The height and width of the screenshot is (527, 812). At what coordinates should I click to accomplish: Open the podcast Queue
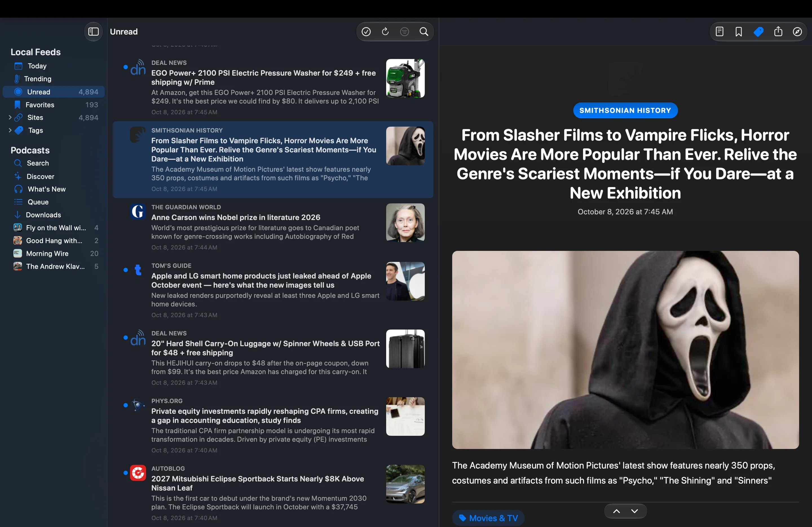pyautogui.click(x=54, y=202)
